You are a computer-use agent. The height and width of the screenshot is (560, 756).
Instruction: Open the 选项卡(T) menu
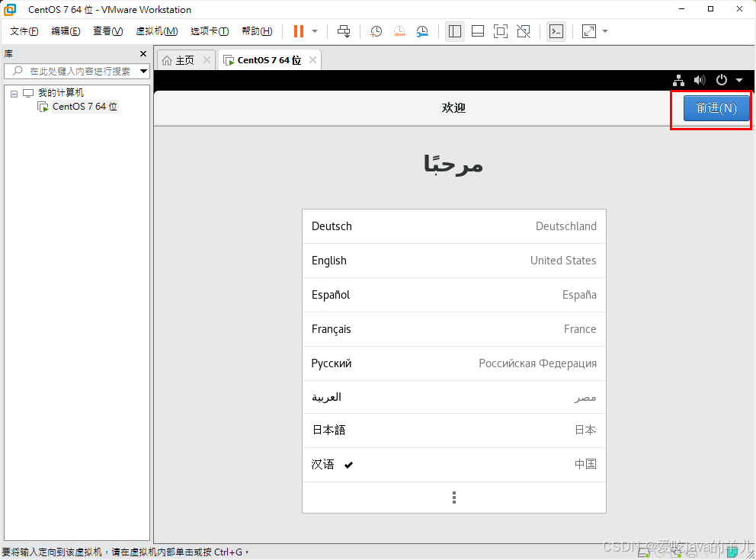coord(210,31)
